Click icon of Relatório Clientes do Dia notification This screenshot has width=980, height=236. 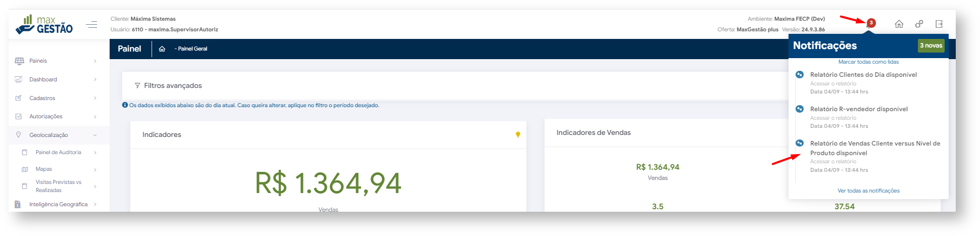[800, 75]
